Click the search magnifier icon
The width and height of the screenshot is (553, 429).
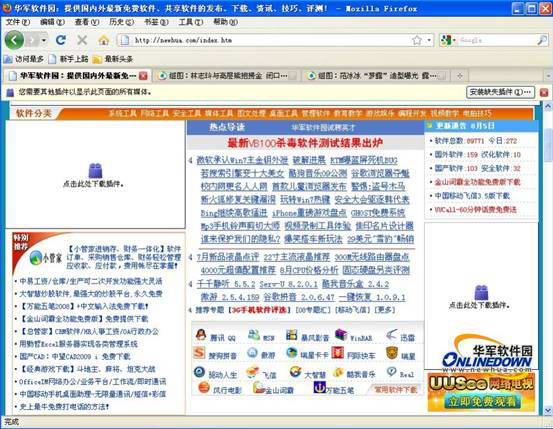point(542,40)
